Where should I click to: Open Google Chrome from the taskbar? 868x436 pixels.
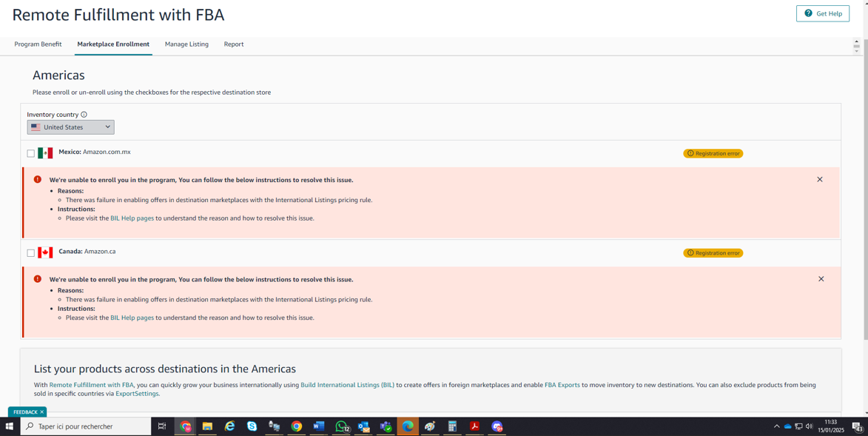(297, 426)
